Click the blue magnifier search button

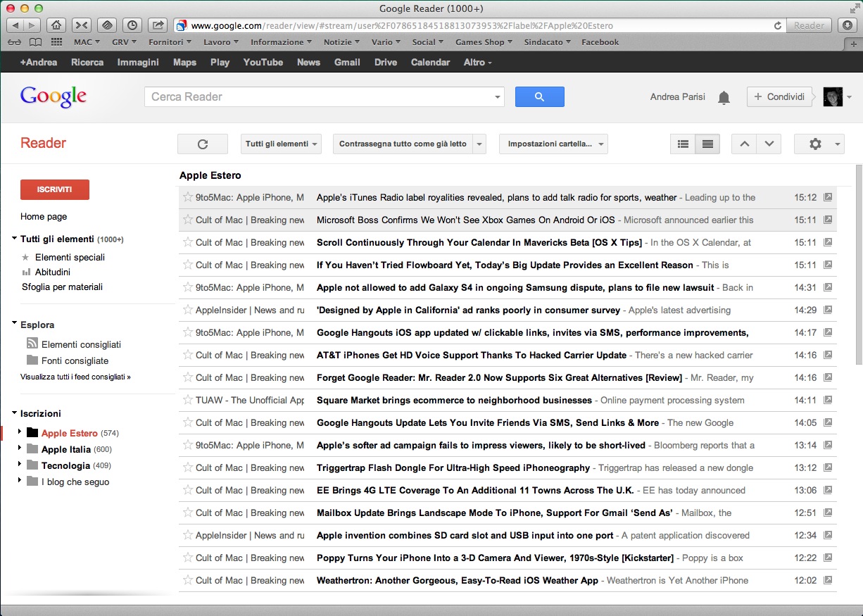tap(540, 97)
